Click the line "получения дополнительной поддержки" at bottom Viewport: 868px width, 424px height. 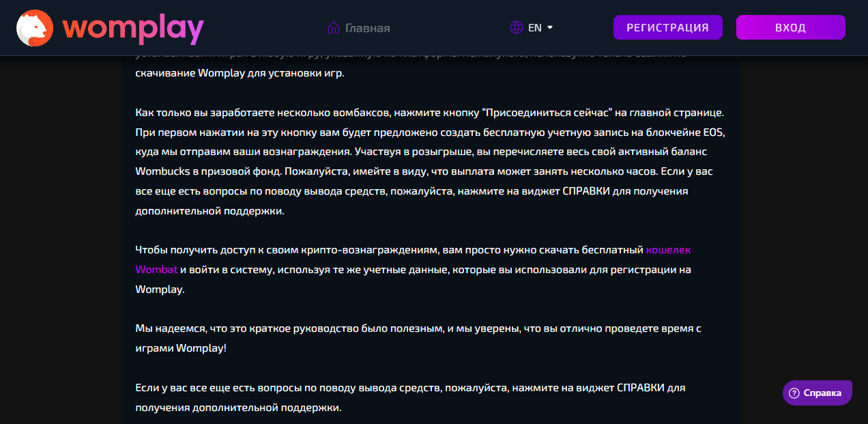pos(238,408)
